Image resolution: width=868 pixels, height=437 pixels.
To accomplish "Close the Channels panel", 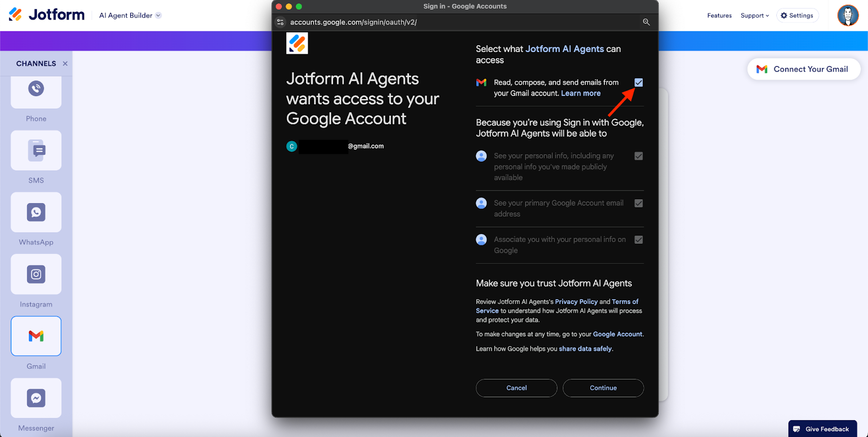I will point(65,64).
